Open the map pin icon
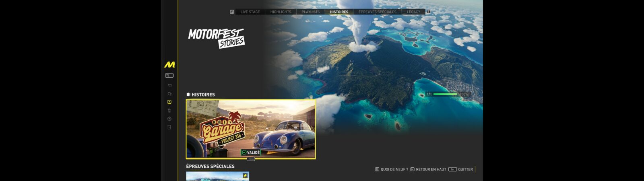Screen dimensions: 644x181 [169, 111]
